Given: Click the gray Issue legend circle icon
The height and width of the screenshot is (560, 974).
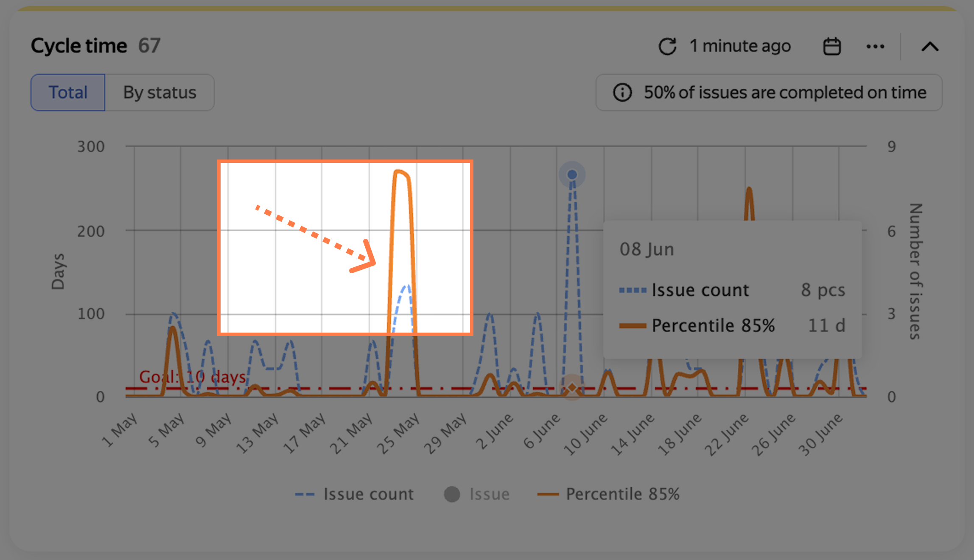Looking at the screenshot, I should tap(452, 494).
